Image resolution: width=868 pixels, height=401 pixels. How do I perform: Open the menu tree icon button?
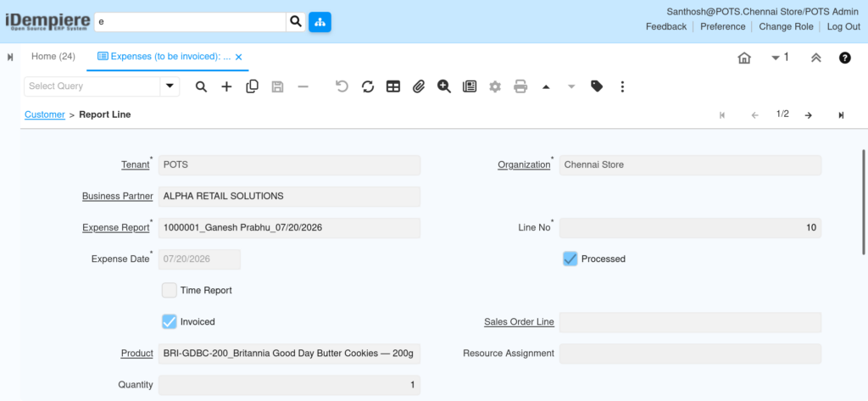(x=320, y=22)
